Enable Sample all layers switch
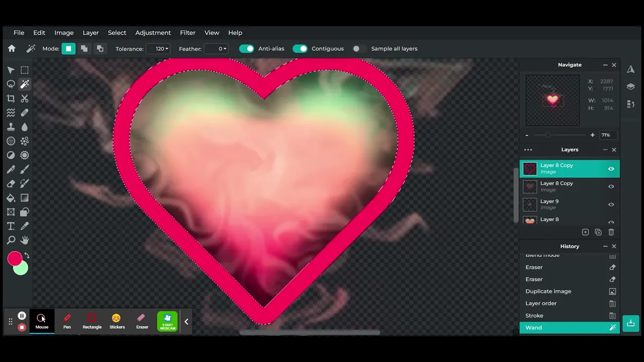This screenshot has height=362, width=644. tap(359, 49)
